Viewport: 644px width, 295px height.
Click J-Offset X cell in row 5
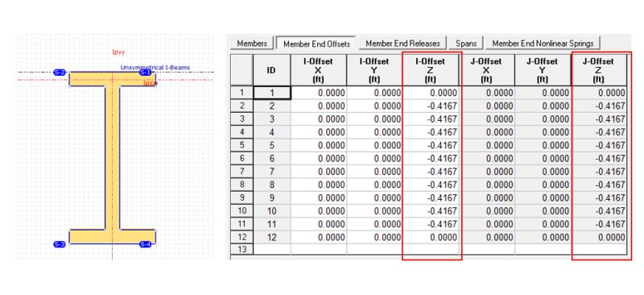click(x=487, y=146)
